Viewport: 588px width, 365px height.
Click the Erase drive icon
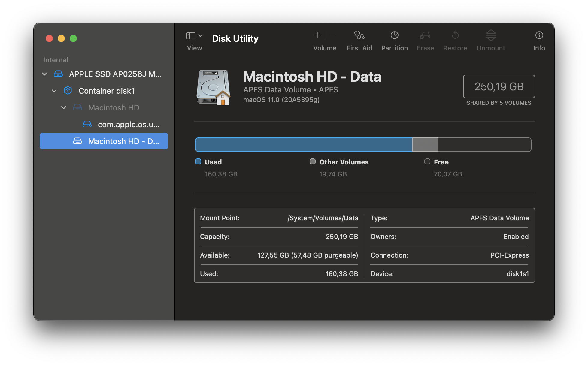click(425, 36)
